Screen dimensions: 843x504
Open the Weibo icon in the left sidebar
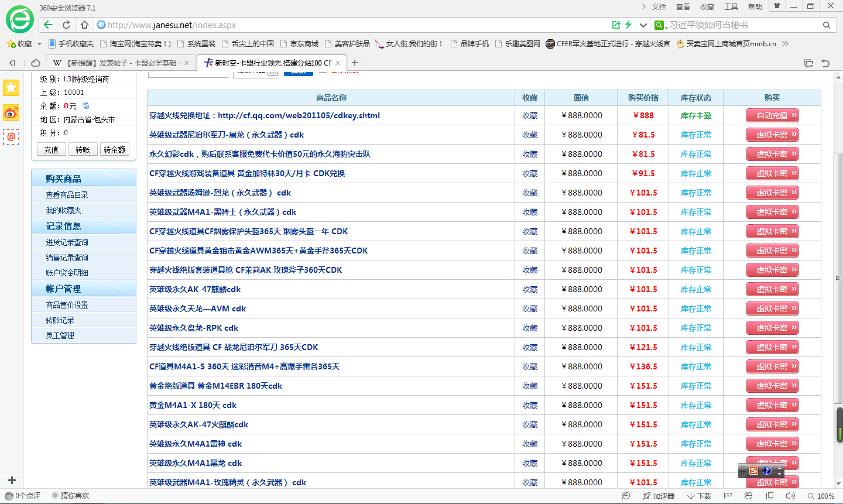11,112
